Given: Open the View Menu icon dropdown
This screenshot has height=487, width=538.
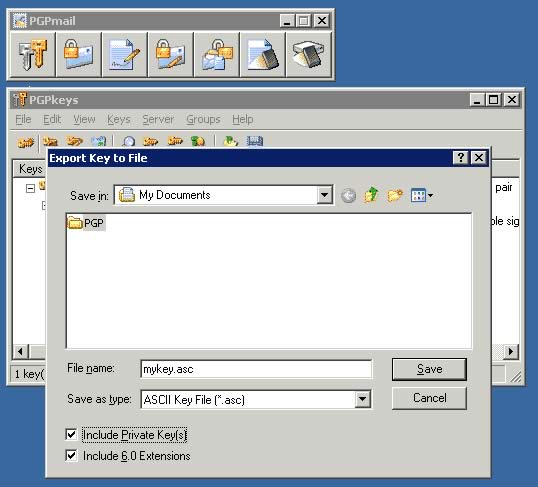Looking at the screenshot, I should pyautogui.click(x=422, y=196).
